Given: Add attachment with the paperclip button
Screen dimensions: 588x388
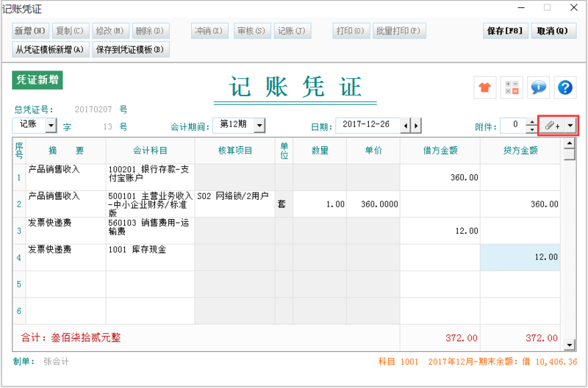Looking at the screenshot, I should click(x=552, y=126).
